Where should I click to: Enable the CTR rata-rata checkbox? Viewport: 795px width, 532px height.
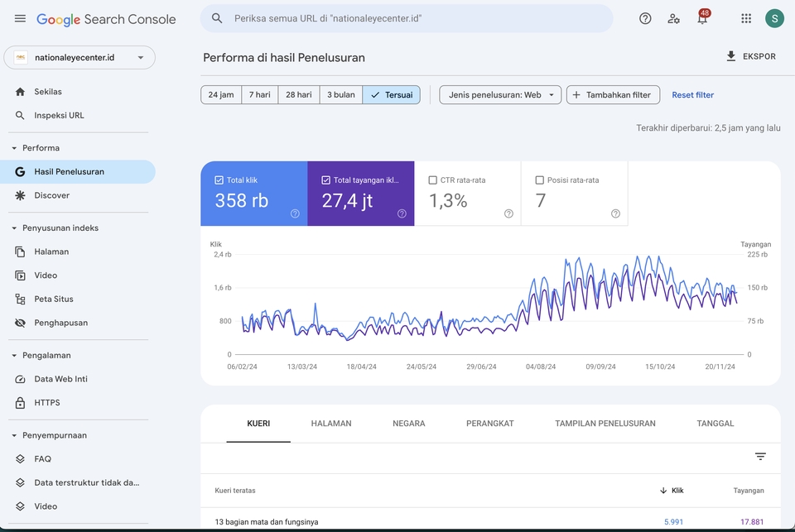pyautogui.click(x=433, y=180)
